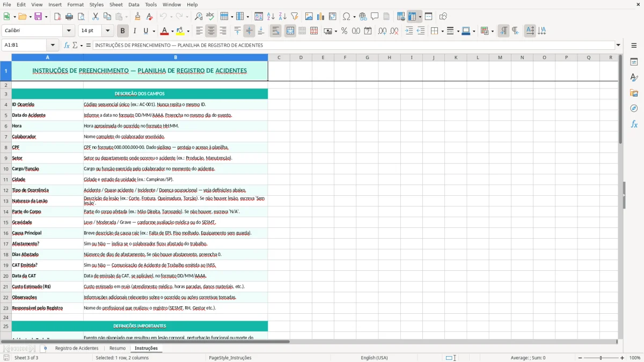The height and width of the screenshot is (362, 644).
Task: Insert Chart via toolbar icon
Action: [321, 17]
